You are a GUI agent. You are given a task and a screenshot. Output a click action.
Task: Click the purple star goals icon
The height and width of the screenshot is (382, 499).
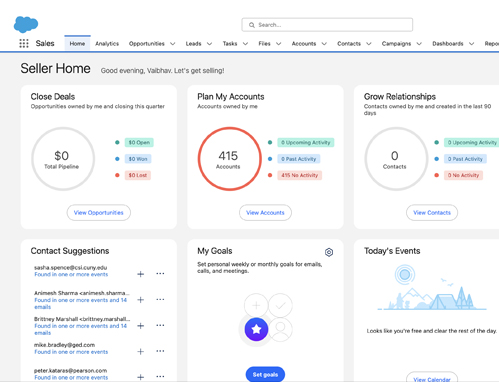[x=256, y=329]
